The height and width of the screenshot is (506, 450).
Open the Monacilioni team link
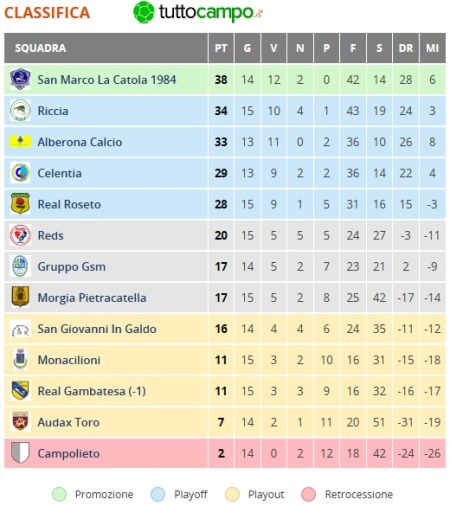[x=69, y=360]
